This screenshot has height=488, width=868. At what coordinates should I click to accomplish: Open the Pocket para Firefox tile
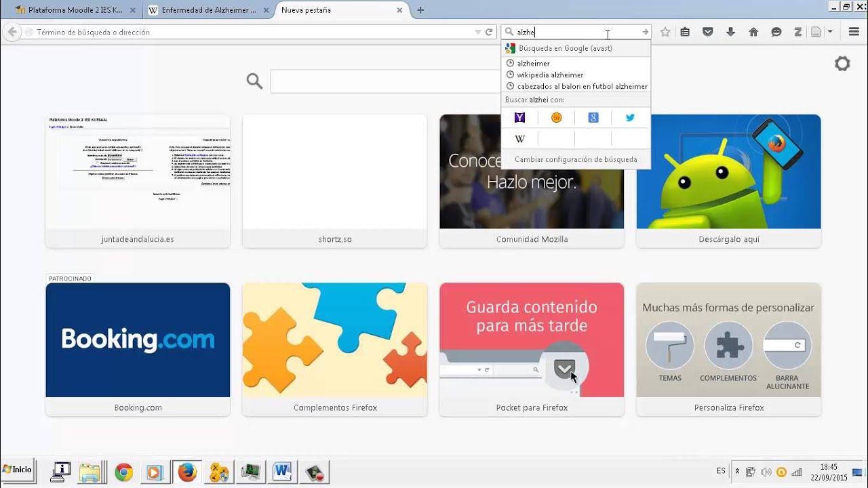point(532,349)
